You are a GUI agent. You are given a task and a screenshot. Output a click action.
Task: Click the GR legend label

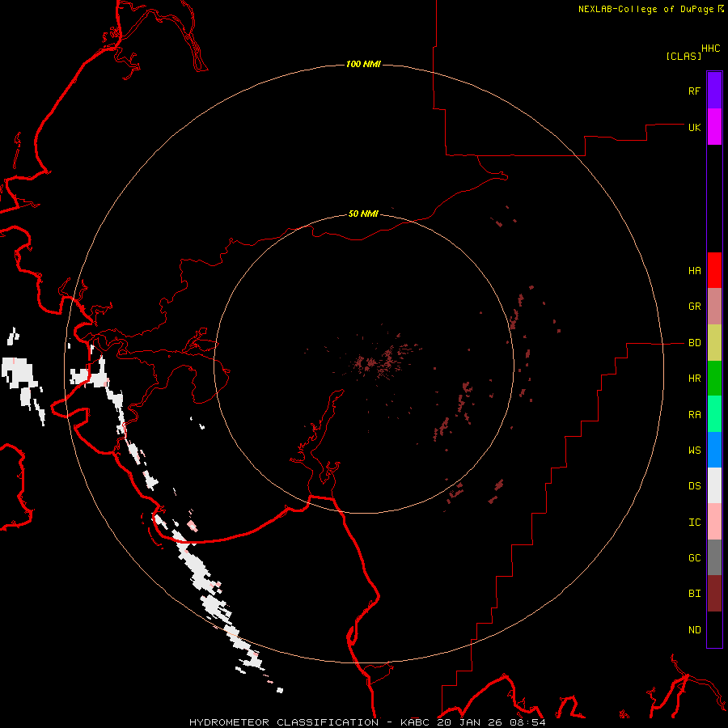coord(694,307)
